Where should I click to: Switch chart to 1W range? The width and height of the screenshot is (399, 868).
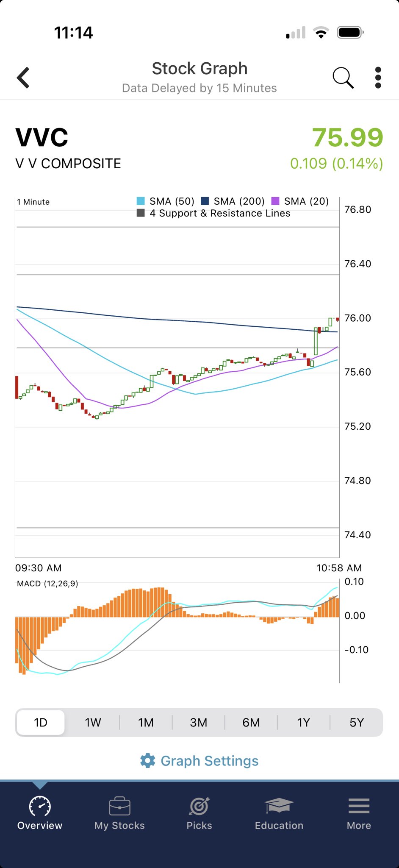coord(93,723)
